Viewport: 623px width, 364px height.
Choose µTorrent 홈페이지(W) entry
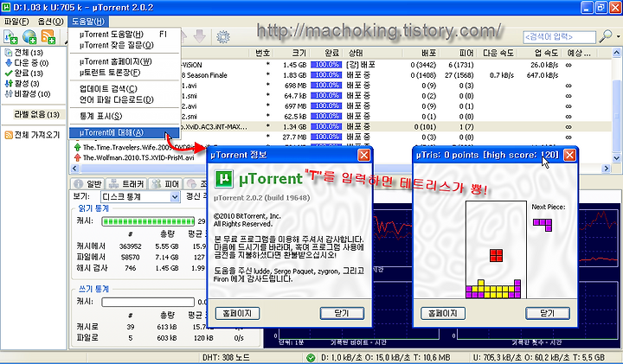125,61
